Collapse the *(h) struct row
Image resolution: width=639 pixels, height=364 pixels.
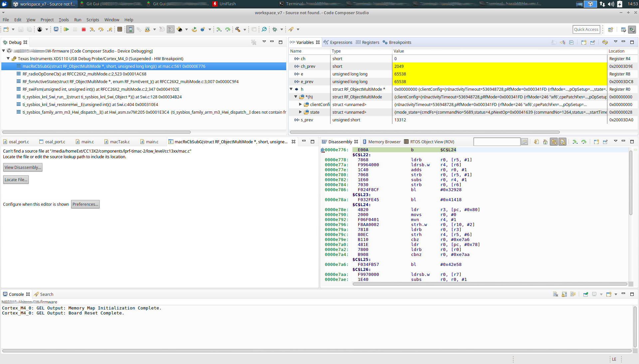click(x=296, y=97)
